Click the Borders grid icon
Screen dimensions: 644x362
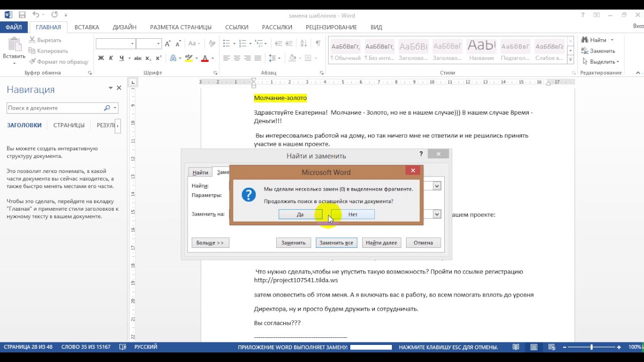click(x=308, y=58)
